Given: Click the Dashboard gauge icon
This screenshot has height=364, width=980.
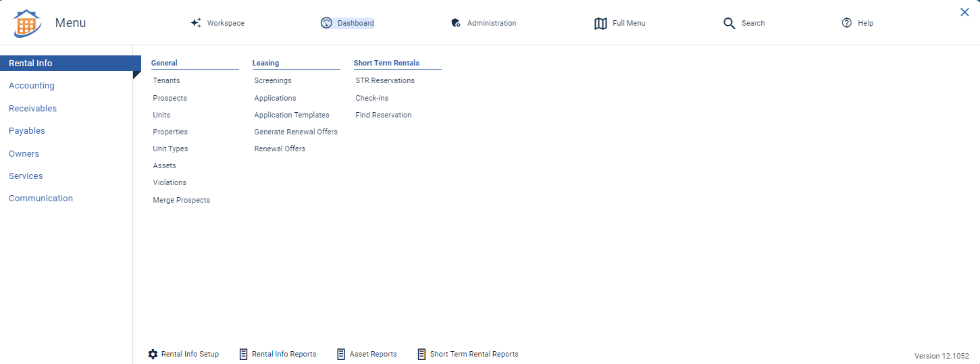Looking at the screenshot, I should (327, 23).
